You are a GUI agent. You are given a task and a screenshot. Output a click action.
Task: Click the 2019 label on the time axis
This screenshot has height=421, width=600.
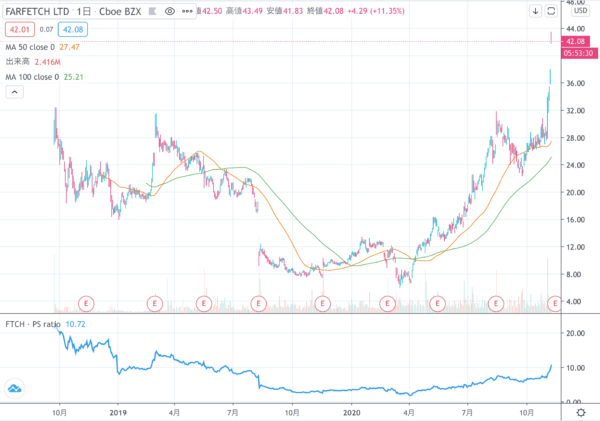click(x=118, y=413)
